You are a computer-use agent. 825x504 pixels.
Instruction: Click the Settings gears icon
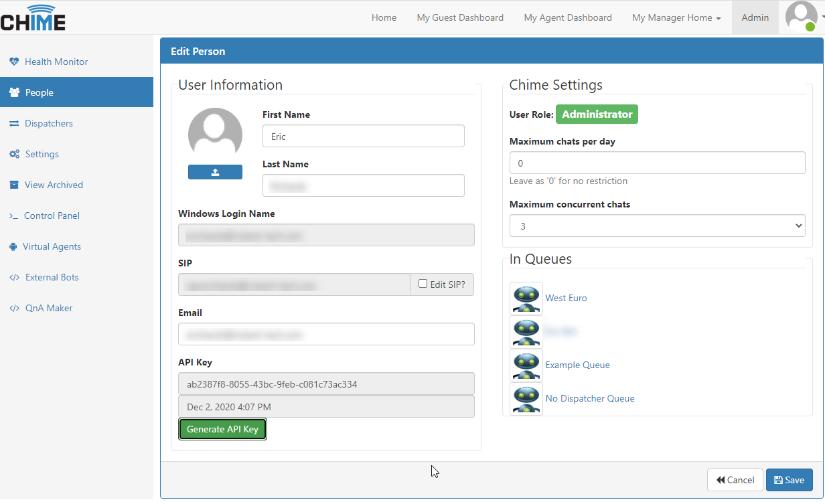14,154
